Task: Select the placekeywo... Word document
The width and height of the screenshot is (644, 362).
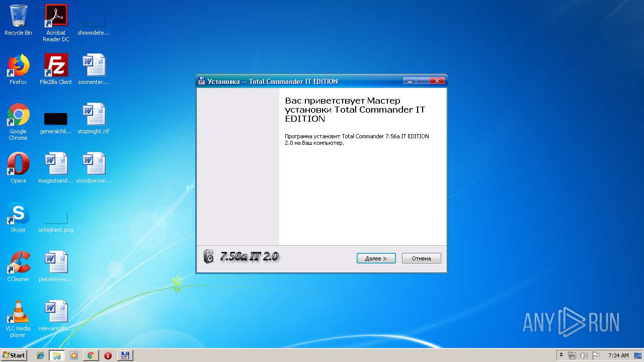Action: [x=56, y=266]
